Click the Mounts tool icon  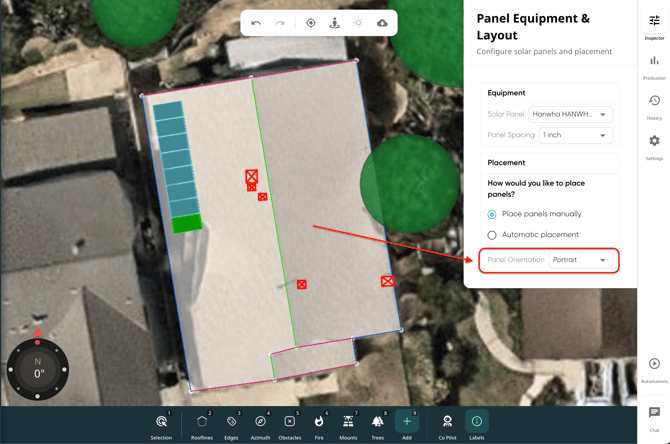348,424
